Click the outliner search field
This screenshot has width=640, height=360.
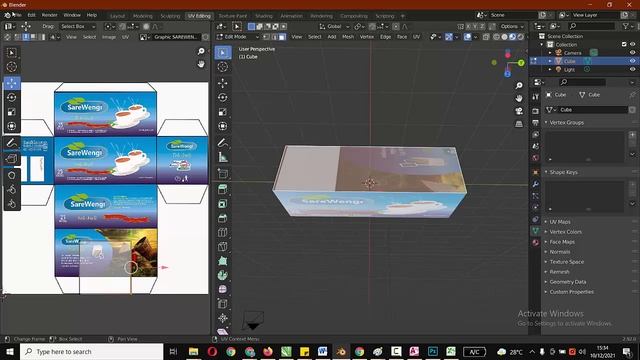click(x=592, y=26)
